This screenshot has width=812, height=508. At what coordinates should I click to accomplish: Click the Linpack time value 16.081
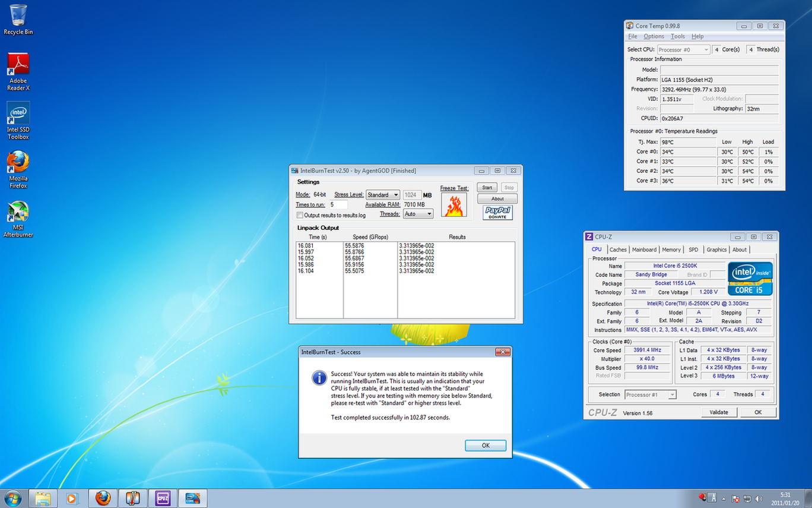pyautogui.click(x=305, y=245)
